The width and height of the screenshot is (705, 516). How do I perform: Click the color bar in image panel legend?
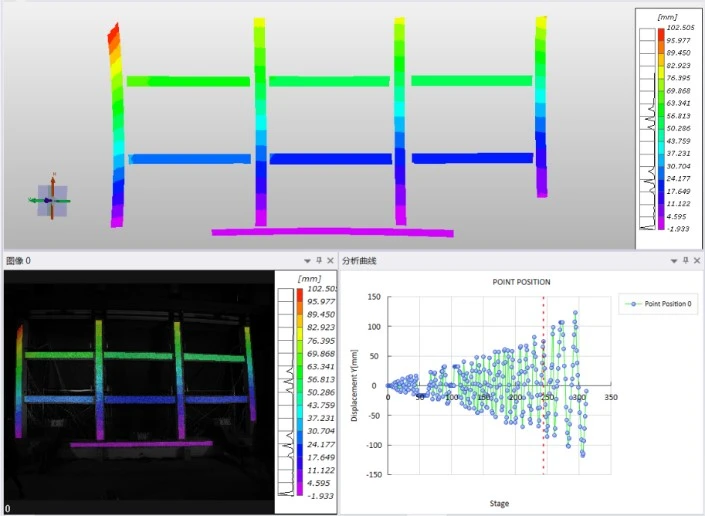(301, 390)
